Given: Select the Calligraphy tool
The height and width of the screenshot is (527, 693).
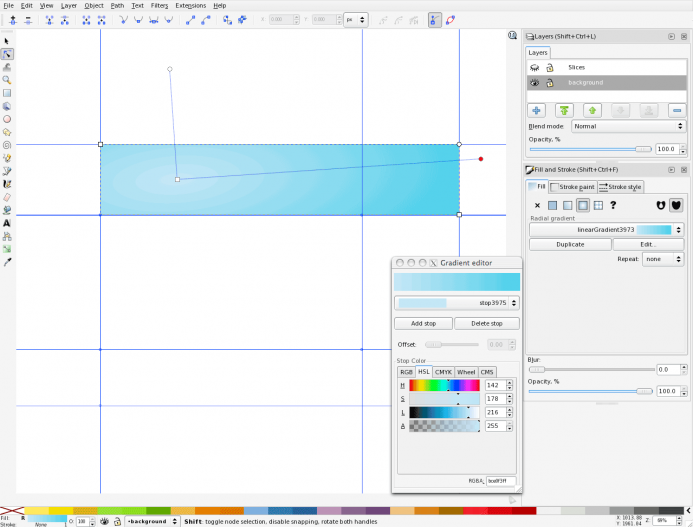Looking at the screenshot, I should [x=7, y=184].
